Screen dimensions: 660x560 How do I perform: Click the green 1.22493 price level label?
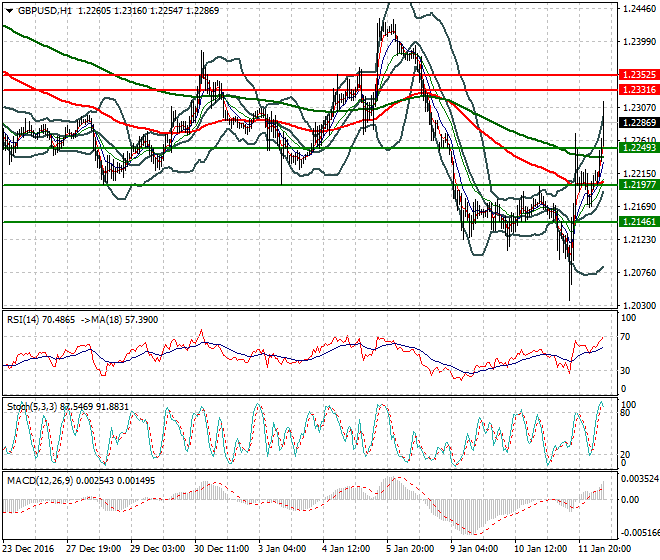(x=638, y=148)
